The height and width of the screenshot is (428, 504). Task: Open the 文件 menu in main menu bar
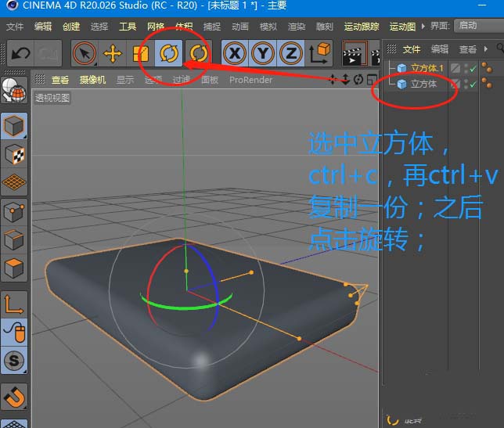coord(14,27)
